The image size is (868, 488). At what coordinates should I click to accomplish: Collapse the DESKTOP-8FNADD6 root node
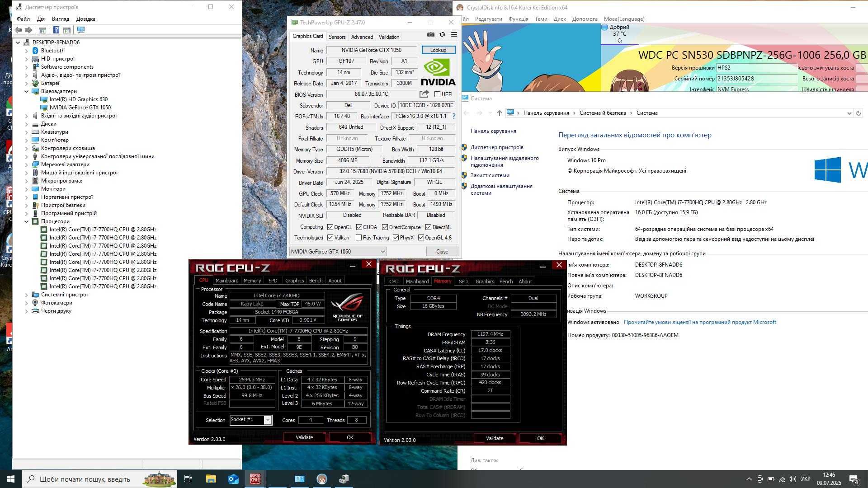(x=18, y=42)
